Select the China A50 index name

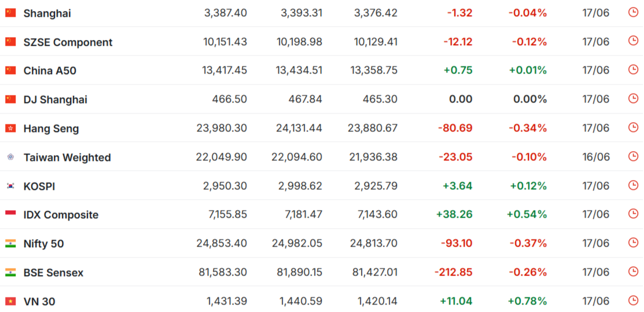point(50,71)
